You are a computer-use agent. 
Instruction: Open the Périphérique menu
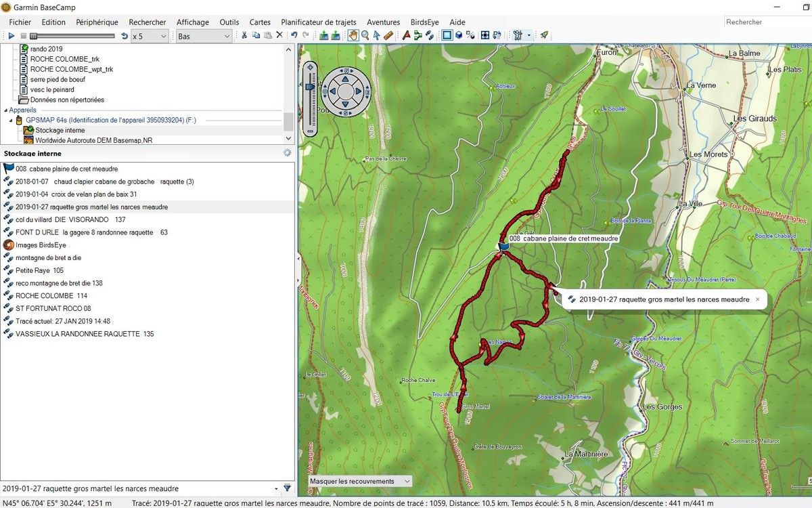click(x=97, y=22)
